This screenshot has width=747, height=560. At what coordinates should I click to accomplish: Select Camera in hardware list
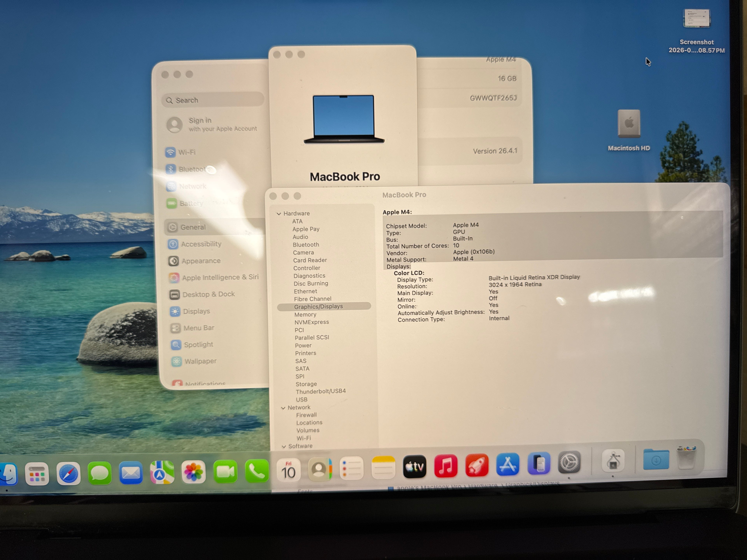pyautogui.click(x=303, y=253)
